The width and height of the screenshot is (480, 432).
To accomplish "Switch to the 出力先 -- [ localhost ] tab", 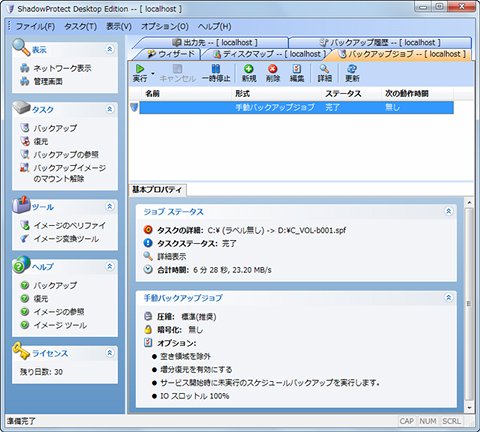I will 215,42.
